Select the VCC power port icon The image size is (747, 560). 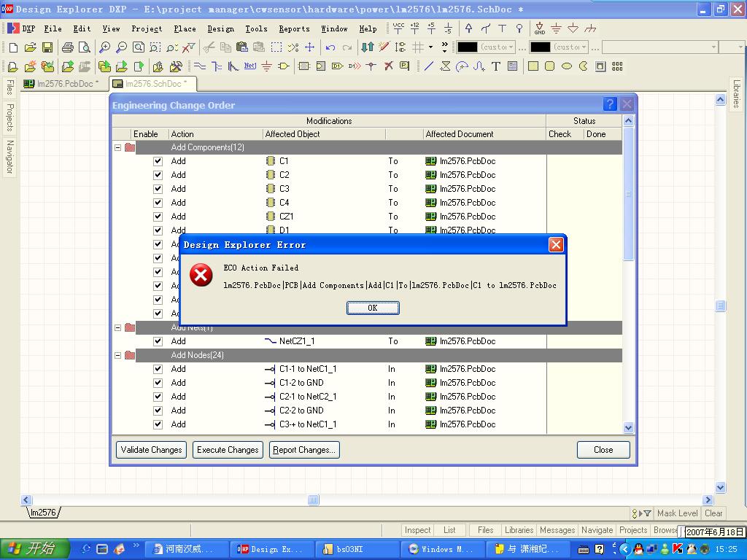[x=398, y=28]
